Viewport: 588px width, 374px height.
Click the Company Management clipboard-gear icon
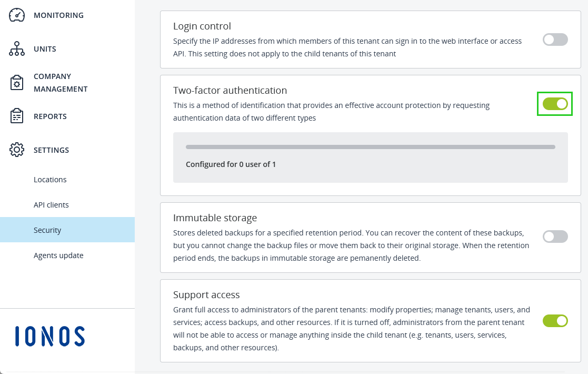click(17, 83)
